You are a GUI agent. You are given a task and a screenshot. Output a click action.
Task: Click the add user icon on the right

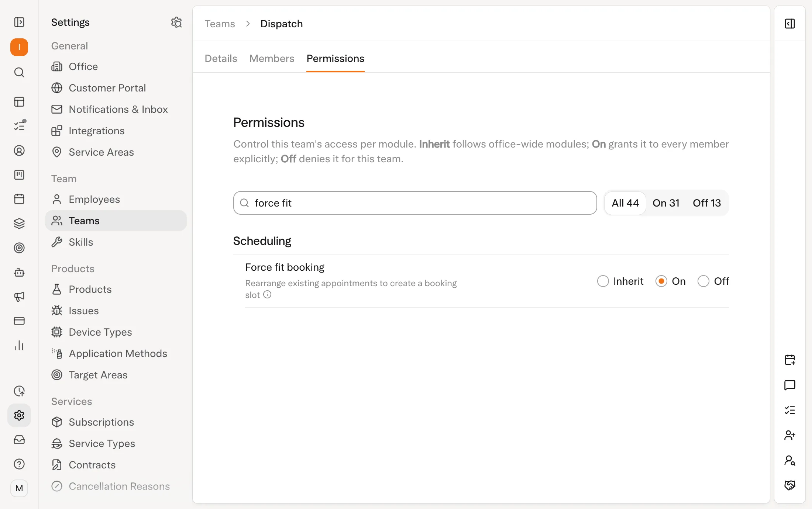click(790, 435)
